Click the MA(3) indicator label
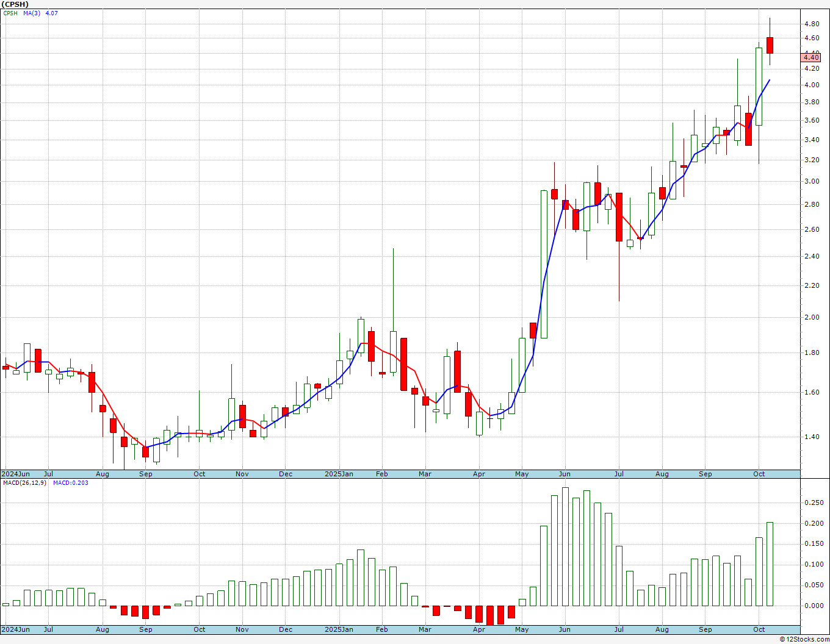This screenshot has height=644, width=830. [32, 13]
